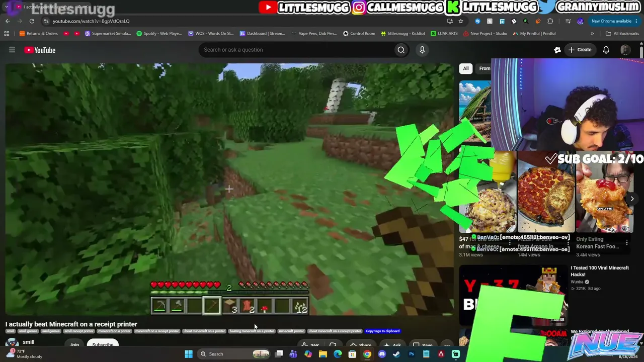Open Discord from the taskbar
The height and width of the screenshot is (362, 644).
[x=382, y=354]
